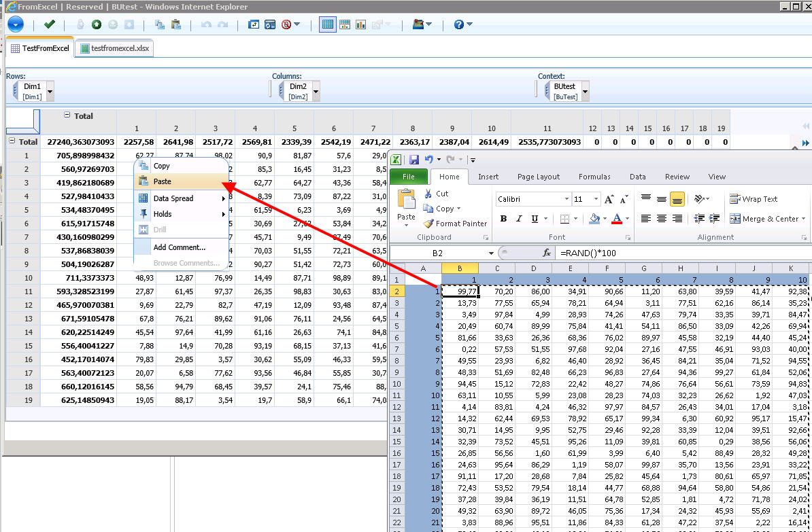
Task: Switch to the TestFromExcel tab
Action: point(40,48)
